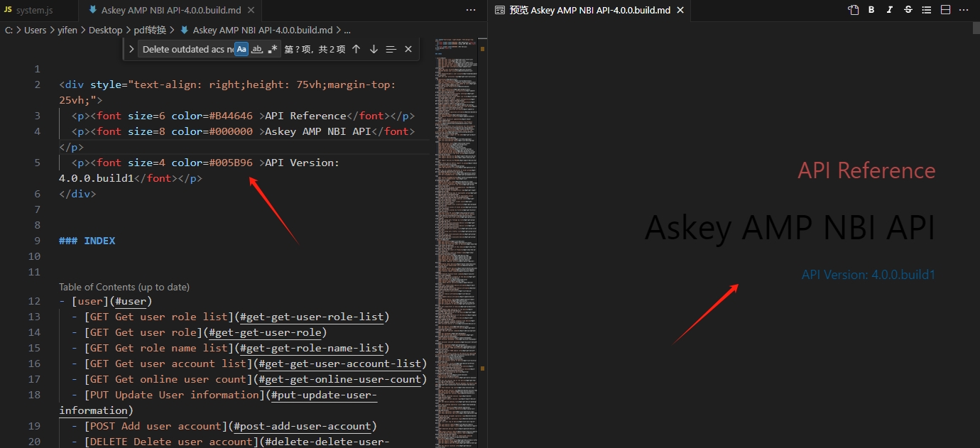Screen dimensions: 980x448
Task: Click the find result count '第?项, 共2项'
Action: coord(315,49)
